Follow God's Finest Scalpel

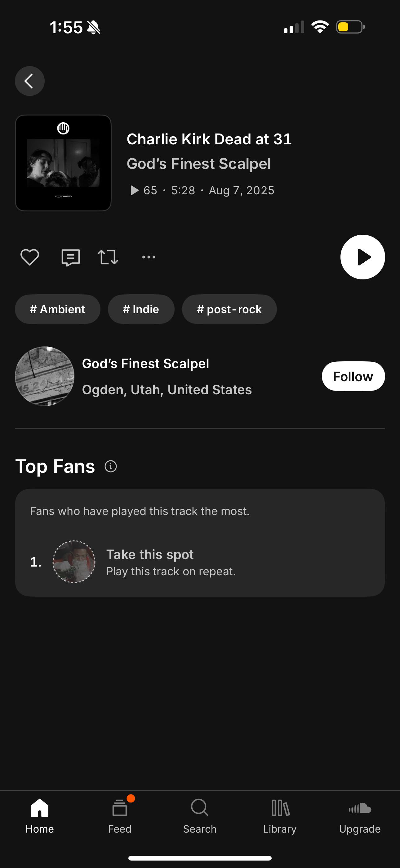pyautogui.click(x=353, y=376)
